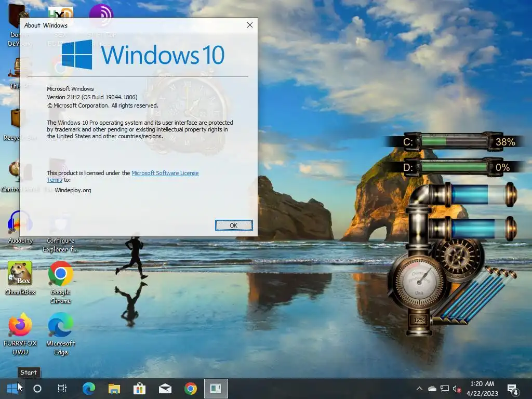
Task: Select Google Chrome desktop icon
Action: (x=60, y=282)
